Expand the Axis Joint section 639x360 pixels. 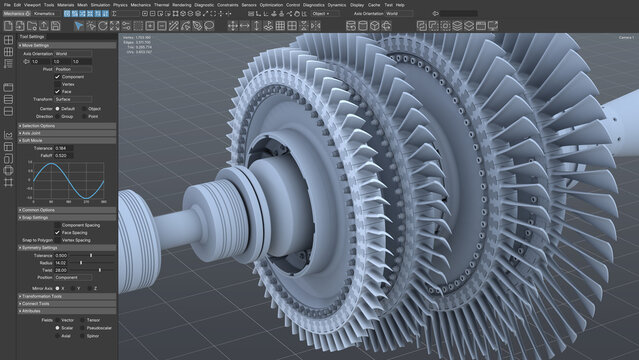tap(67, 133)
